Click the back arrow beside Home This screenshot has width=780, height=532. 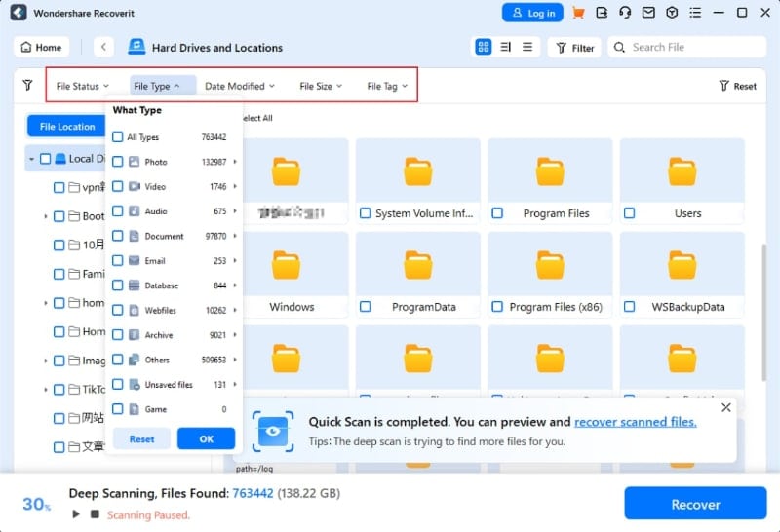[103, 47]
